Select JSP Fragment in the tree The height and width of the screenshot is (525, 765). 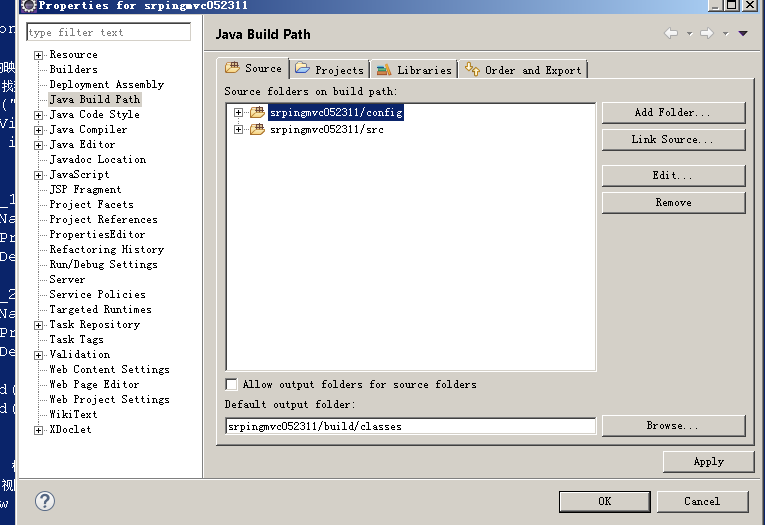85,189
